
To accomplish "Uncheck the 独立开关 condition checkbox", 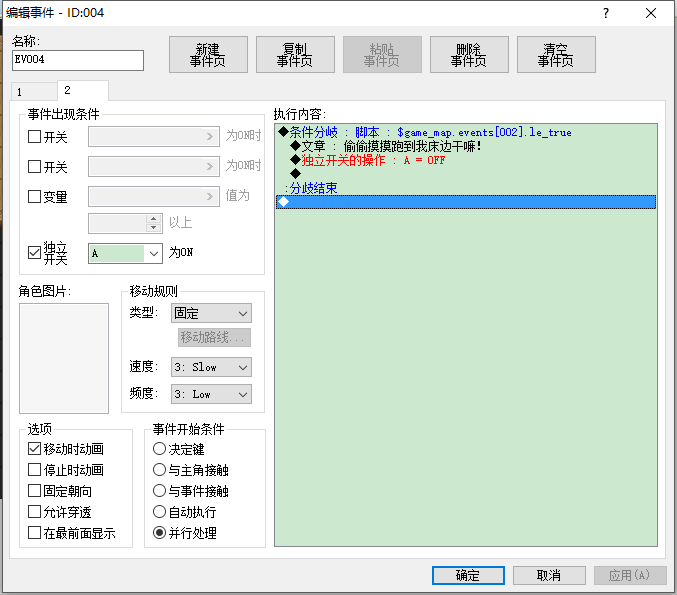I will tap(34, 253).
